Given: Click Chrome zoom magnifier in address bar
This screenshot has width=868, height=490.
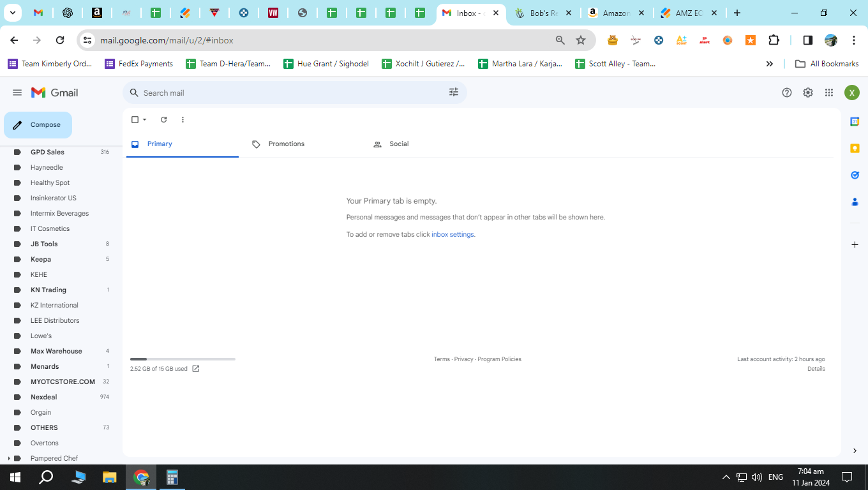Looking at the screenshot, I should click(x=560, y=40).
